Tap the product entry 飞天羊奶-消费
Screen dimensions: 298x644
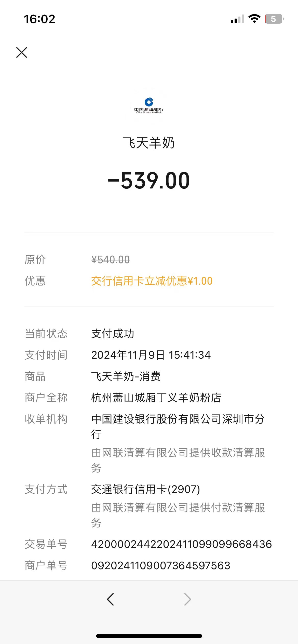click(126, 376)
